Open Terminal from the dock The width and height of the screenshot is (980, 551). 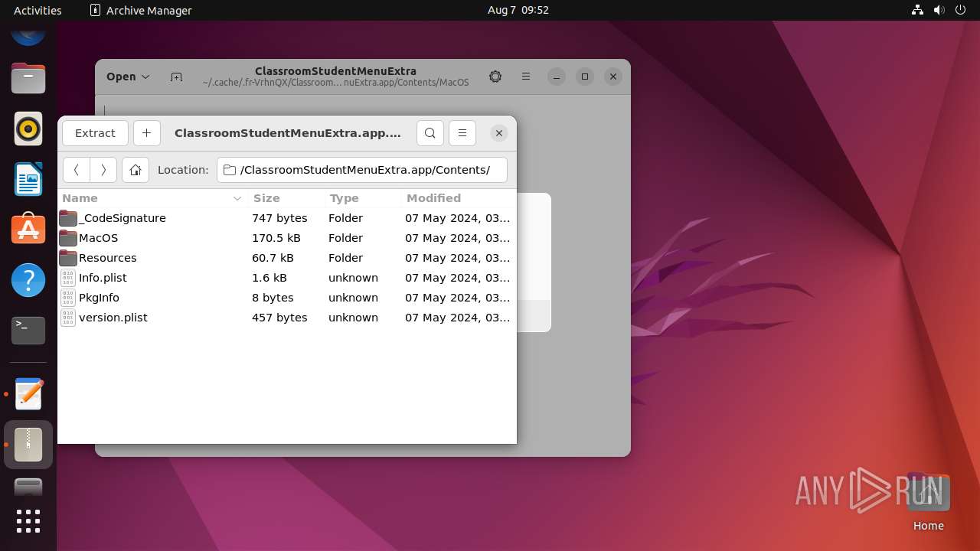pyautogui.click(x=28, y=330)
